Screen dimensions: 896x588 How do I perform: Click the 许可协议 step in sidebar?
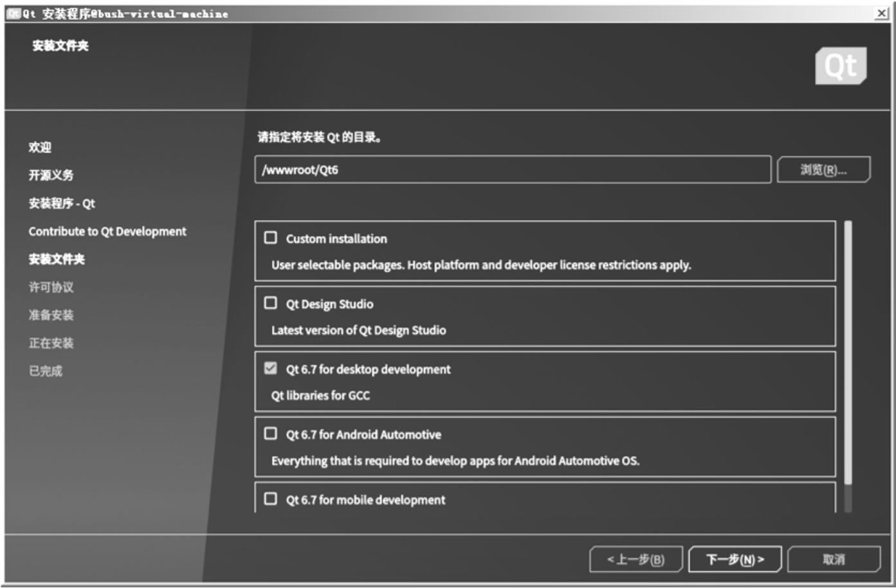(x=51, y=287)
